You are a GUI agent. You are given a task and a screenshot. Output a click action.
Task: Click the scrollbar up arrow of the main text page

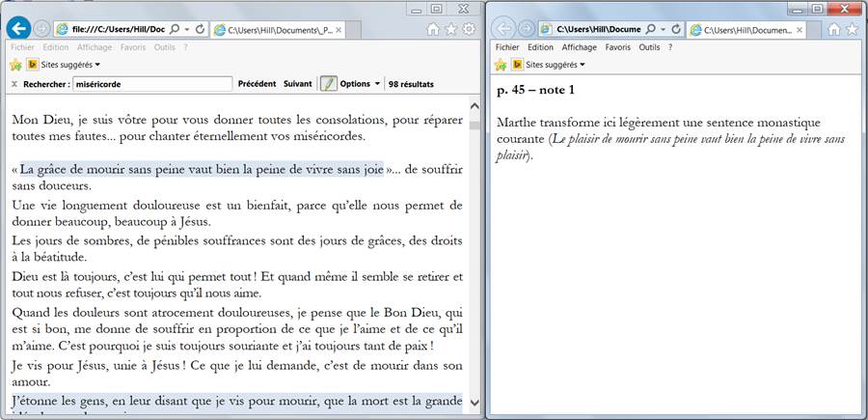coord(474,103)
